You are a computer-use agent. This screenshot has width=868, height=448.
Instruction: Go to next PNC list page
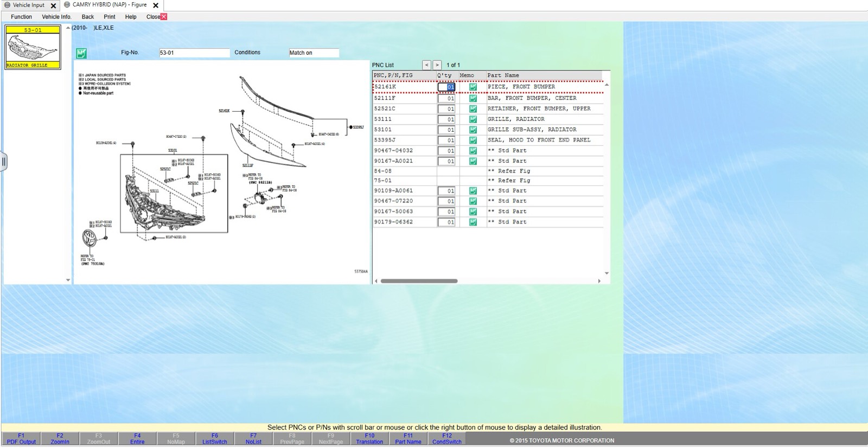(437, 65)
